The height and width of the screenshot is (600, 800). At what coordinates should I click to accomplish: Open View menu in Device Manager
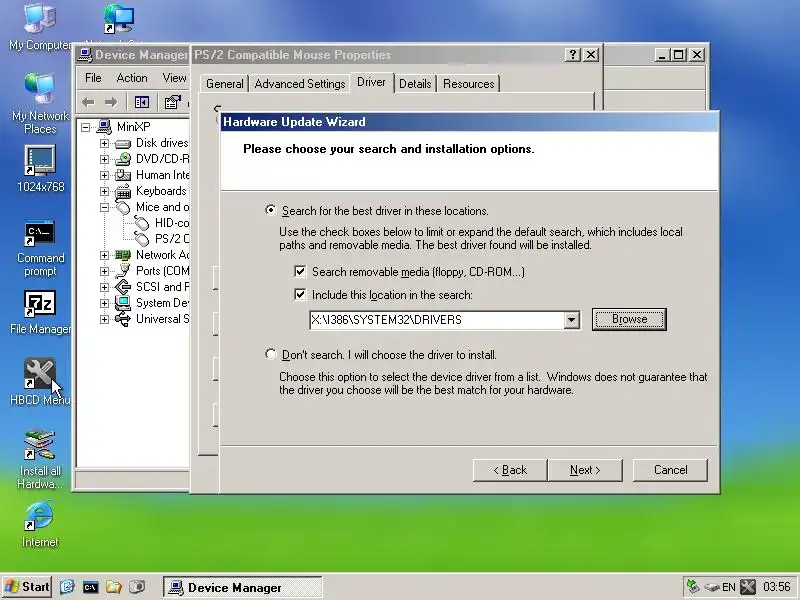pos(174,78)
